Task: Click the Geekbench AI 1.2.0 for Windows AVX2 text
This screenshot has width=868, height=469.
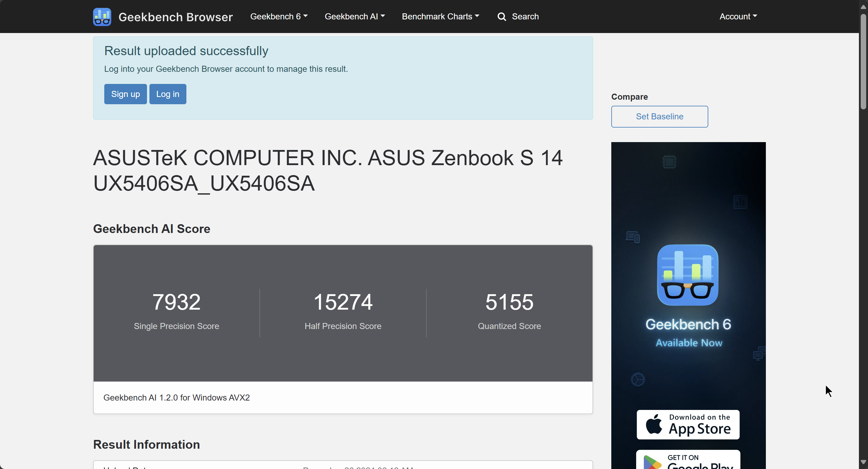Action: point(177,397)
